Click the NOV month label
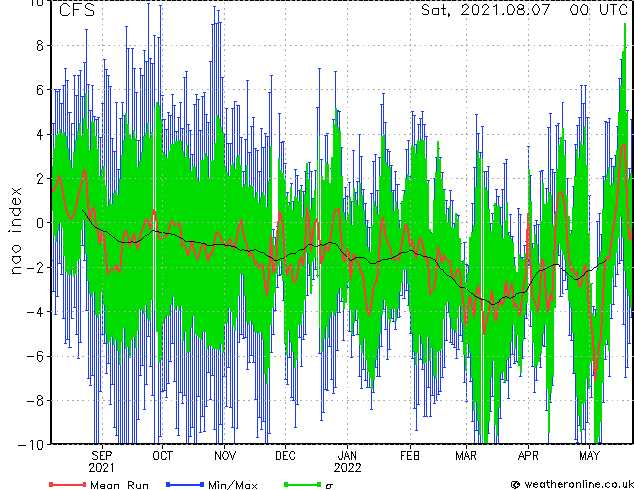Image resolution: width=634 pixels, height=490 pixels. [225, 456]
